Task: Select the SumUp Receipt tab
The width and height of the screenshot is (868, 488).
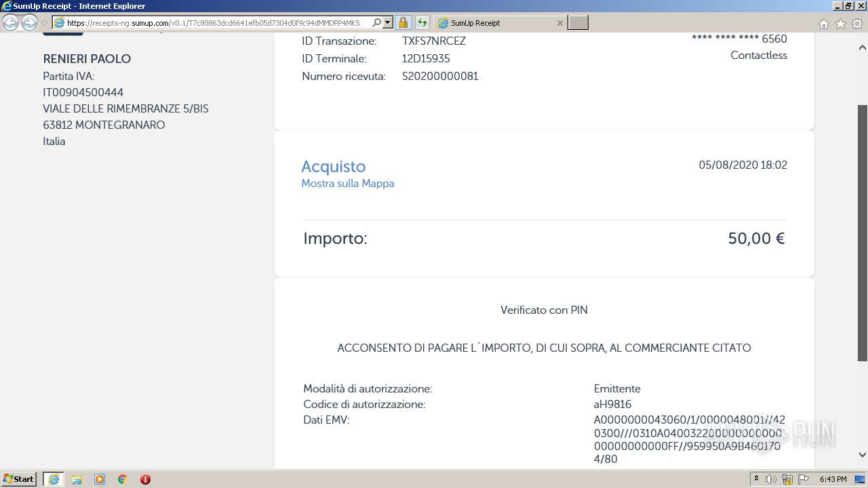Action: point(498,23)
